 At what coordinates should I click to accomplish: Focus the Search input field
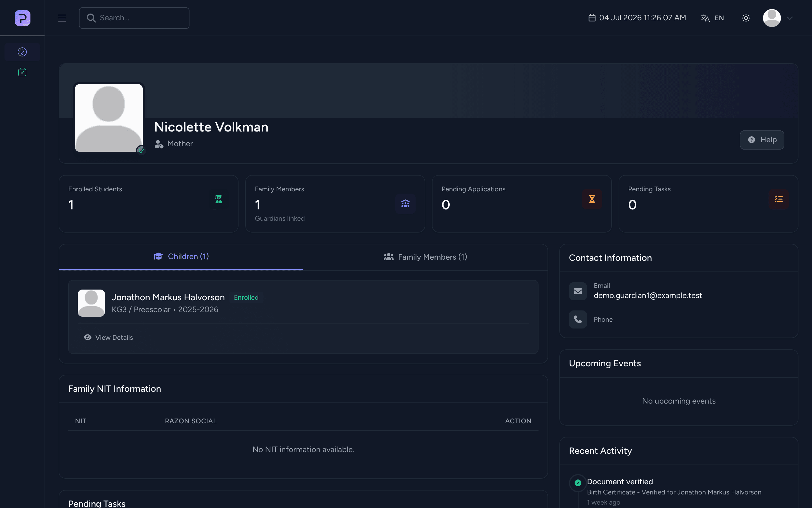(134, 18)
